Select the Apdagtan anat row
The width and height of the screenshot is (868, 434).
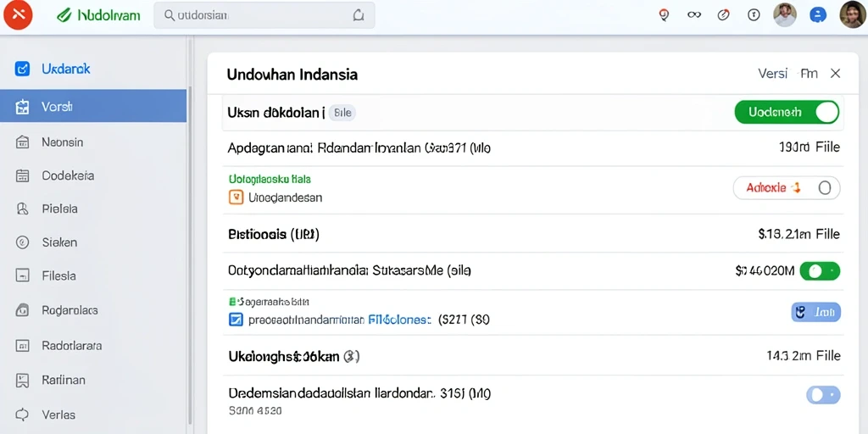tap(533, 147)
